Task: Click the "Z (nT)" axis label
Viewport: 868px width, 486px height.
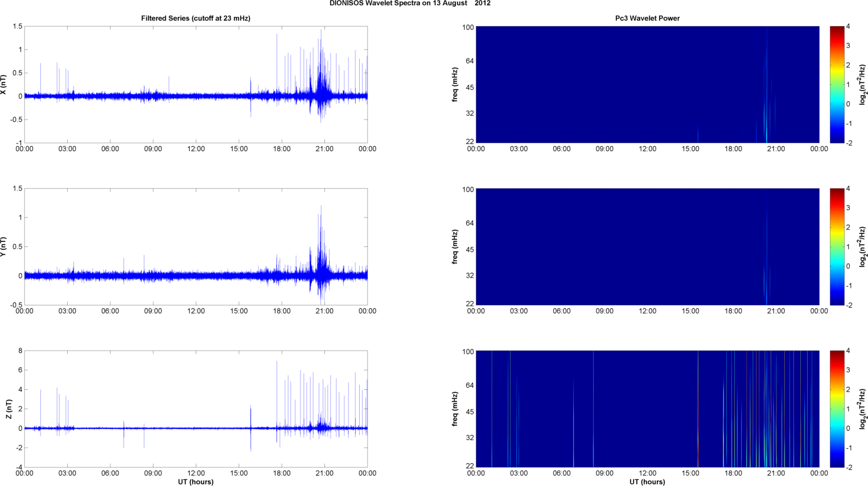Action: [9, 409]
